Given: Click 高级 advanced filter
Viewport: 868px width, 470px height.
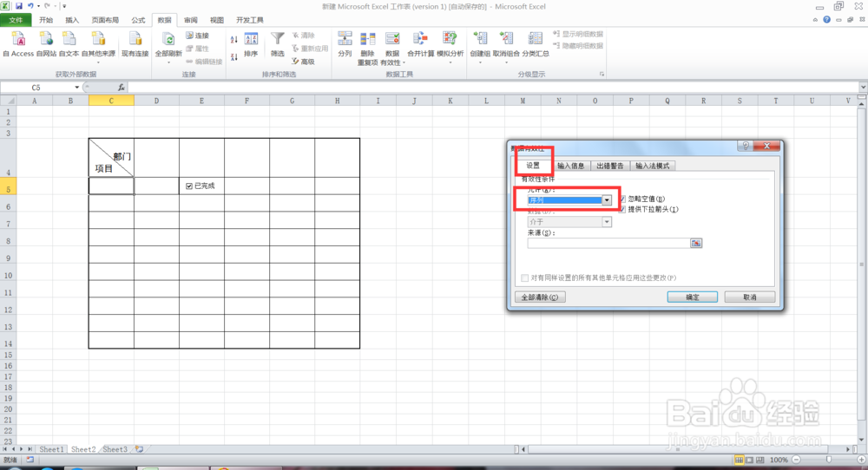Looking at the screenshot, I should (303, 62).
